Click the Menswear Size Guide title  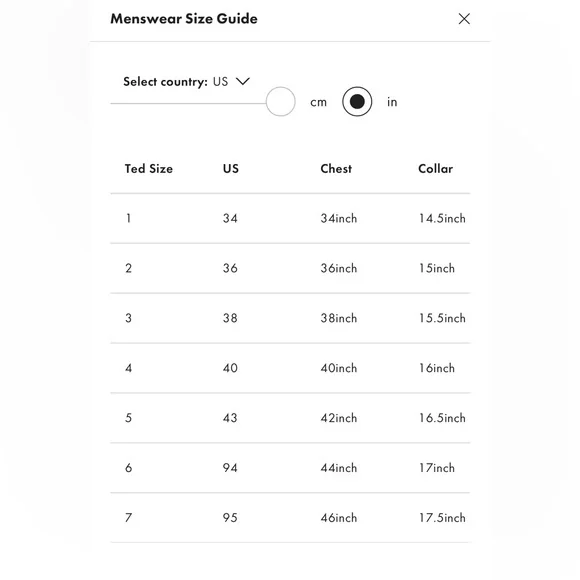point(184,18)
